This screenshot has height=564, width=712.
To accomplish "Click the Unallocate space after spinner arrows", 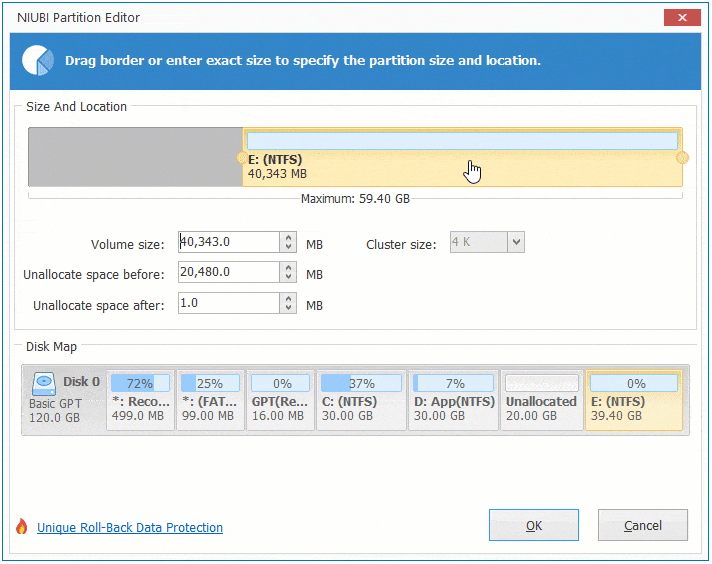I will pyautogui.click(x=289, y=304).
